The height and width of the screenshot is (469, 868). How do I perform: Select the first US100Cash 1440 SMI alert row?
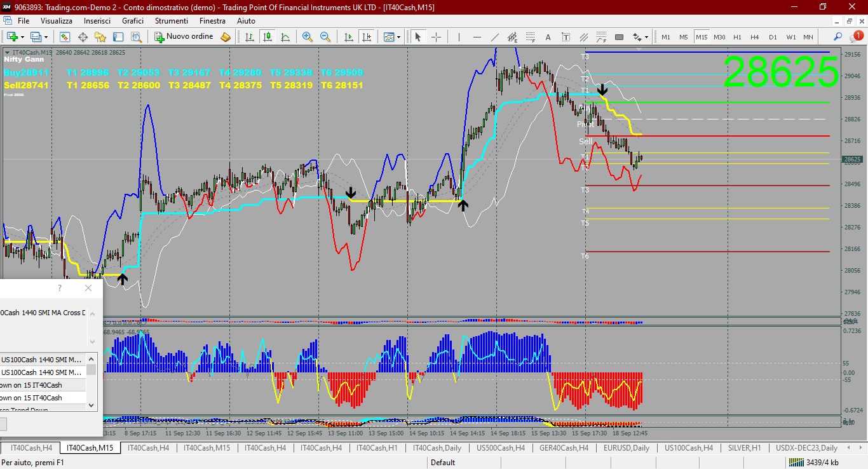coord(43,360)
